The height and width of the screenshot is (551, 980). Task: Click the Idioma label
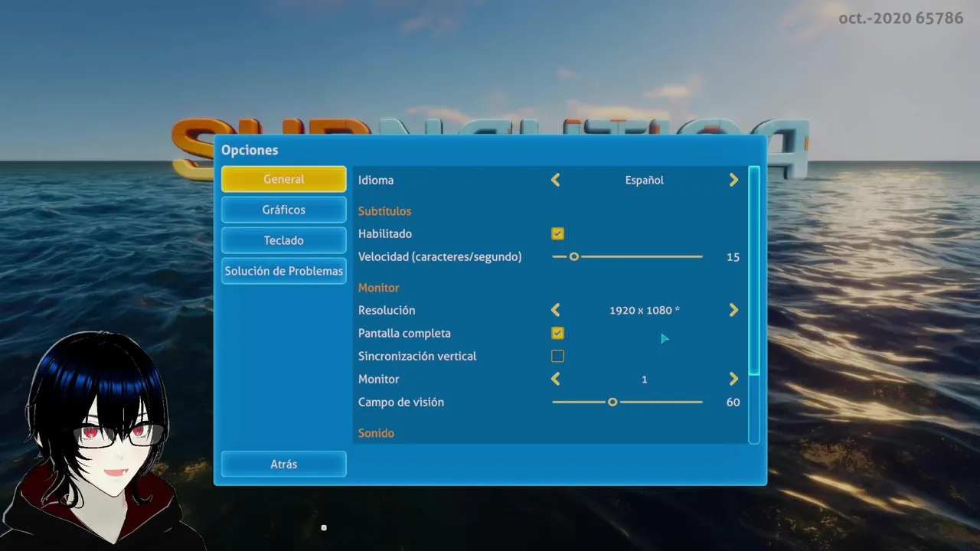[x=376, y=180]
